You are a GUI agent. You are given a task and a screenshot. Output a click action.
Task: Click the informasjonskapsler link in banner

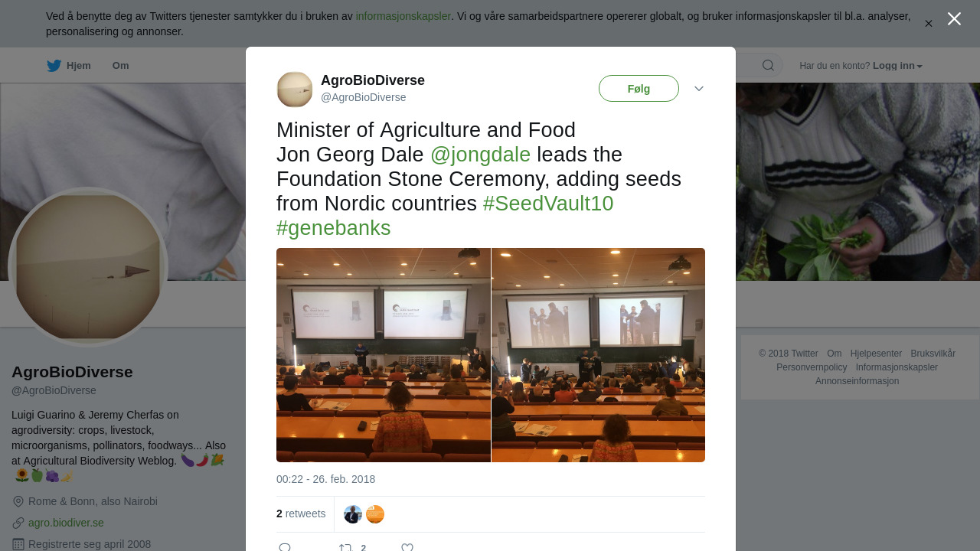pyautogui.click(x=403, y=16)
